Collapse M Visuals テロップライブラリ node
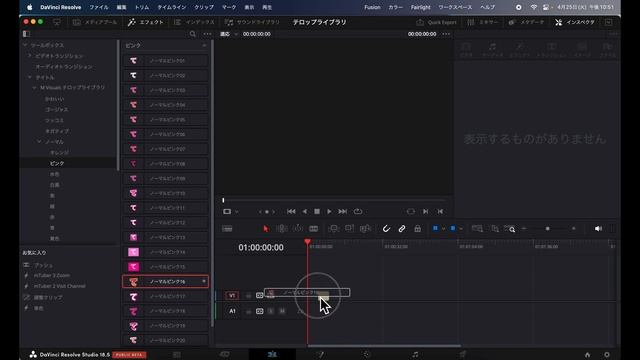 (x=35, y=88)
